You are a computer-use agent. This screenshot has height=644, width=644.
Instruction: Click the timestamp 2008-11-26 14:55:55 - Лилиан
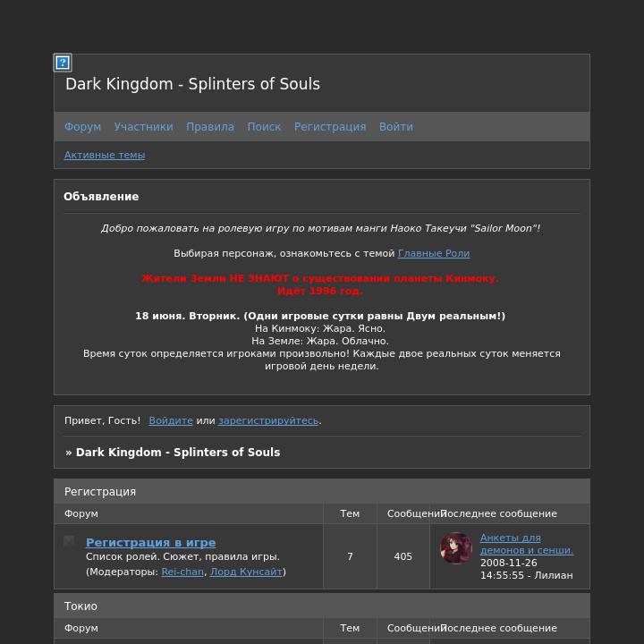click(x=527, y=569)
